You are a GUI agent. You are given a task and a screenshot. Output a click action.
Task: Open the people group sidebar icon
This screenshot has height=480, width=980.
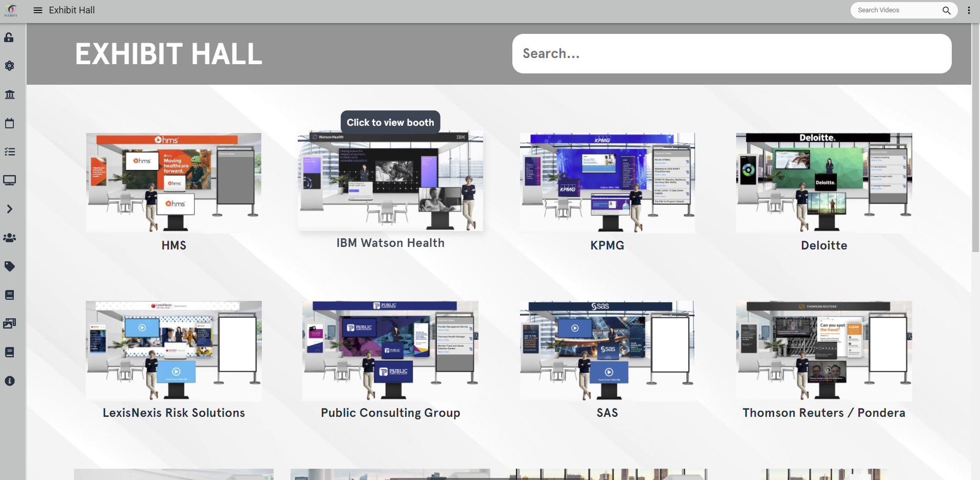click(x=9, y=238)
